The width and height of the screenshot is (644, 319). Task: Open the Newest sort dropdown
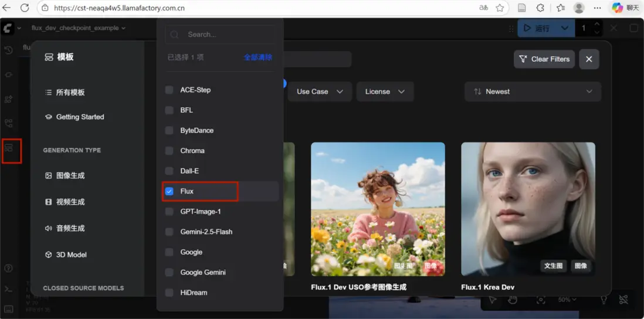click(x=533, y=91)
